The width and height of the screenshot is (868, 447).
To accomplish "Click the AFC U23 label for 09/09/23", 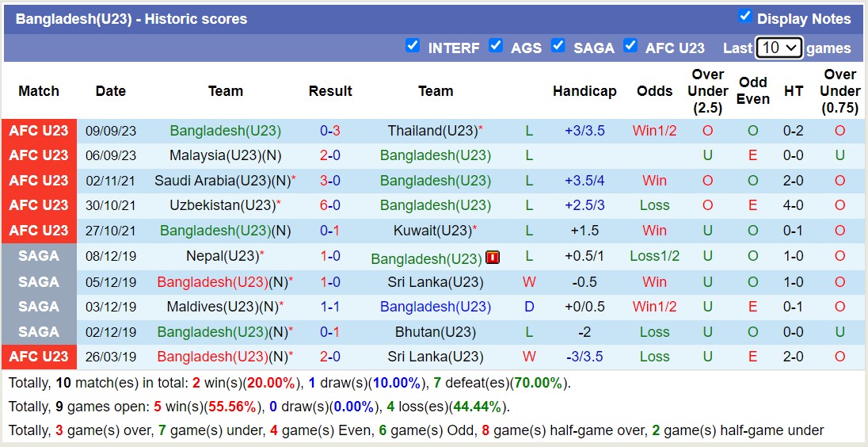I will click(x=39, y=131).
